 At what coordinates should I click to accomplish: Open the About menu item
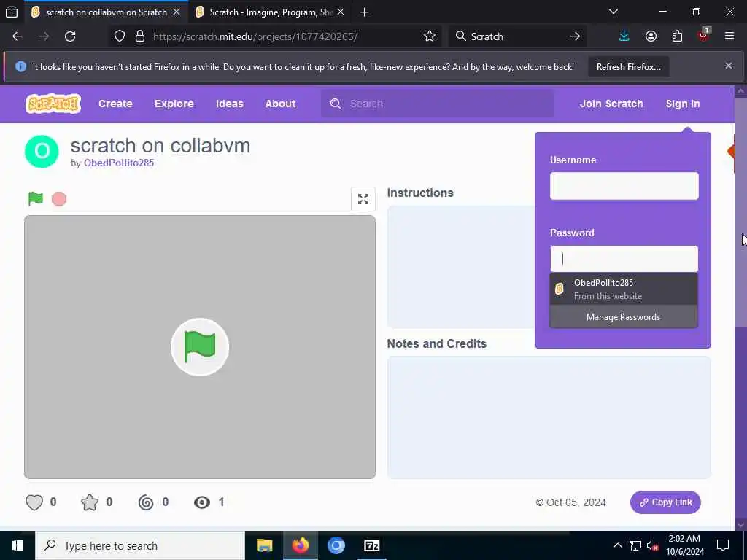point(281,104)
